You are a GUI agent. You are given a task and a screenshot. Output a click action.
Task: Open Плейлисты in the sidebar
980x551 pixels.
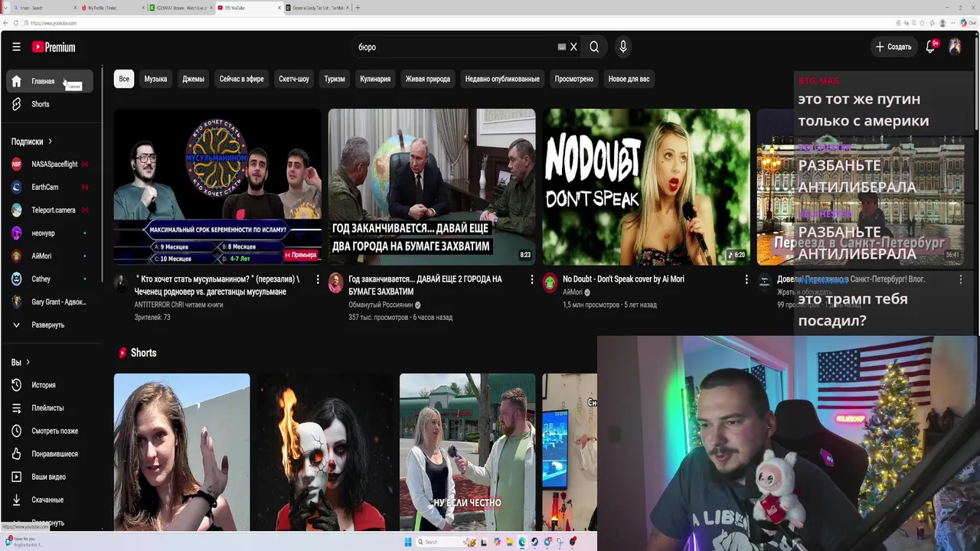click(x=50, y=408)
